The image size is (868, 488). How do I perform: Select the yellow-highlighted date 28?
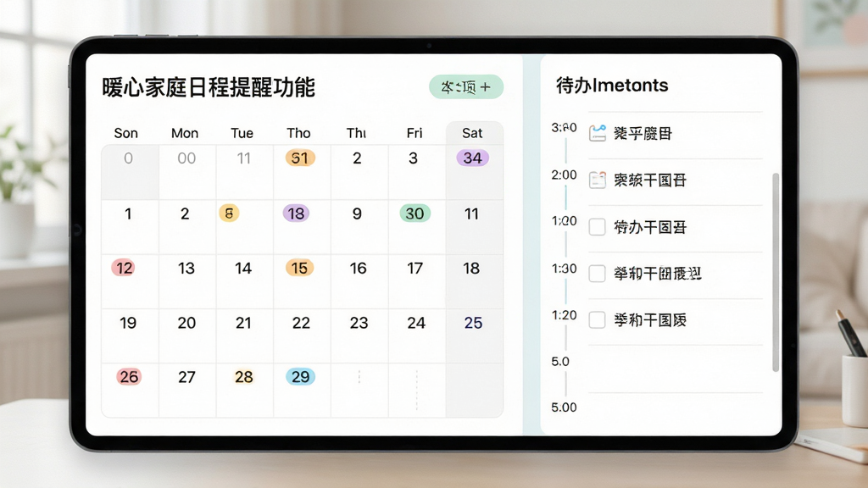click(x=243, y=377)
